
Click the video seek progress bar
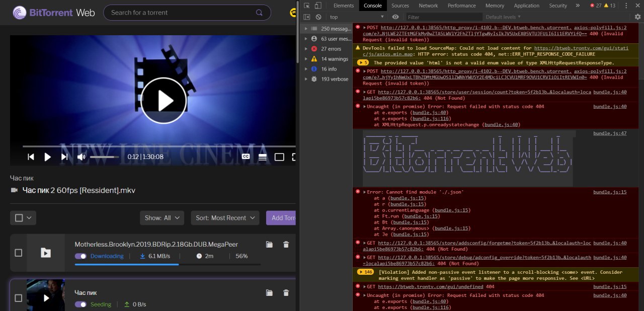click(x=159, y=146)
